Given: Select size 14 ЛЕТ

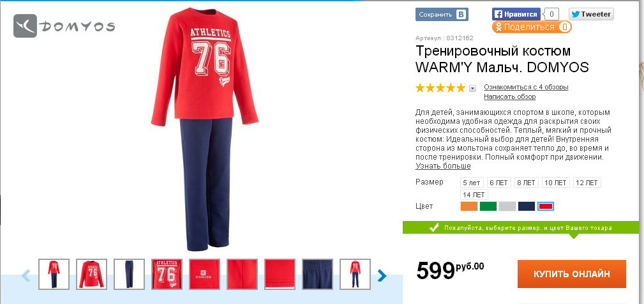Looking at the screenshot, I should [474, 195].
